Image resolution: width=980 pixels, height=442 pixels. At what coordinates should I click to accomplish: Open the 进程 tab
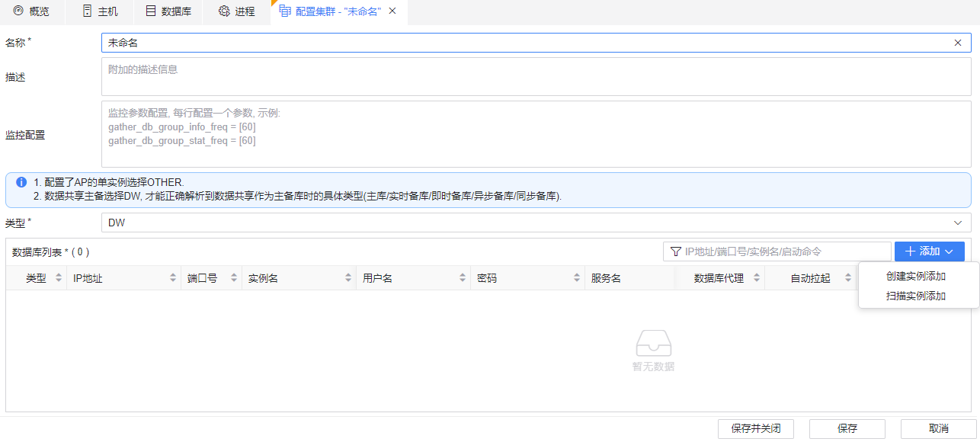coord(236,11)
